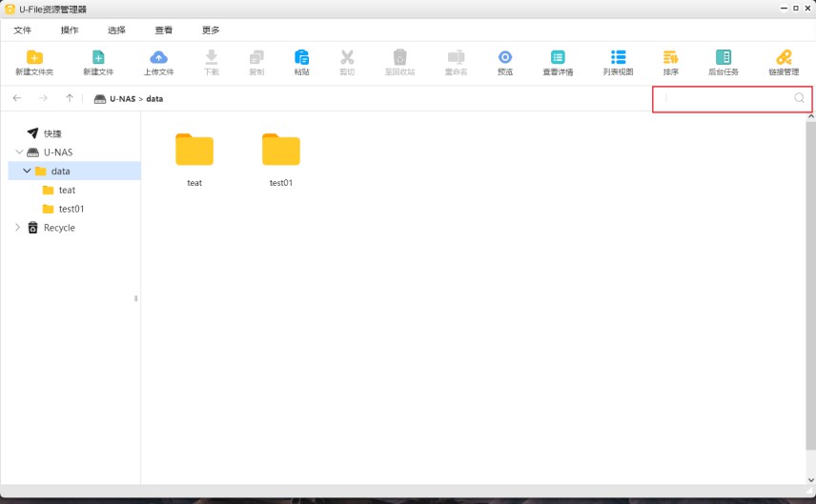The image size is (816, 504).
Task: Click the Paste (粘贴) clipboard icon
Action: 301,58
